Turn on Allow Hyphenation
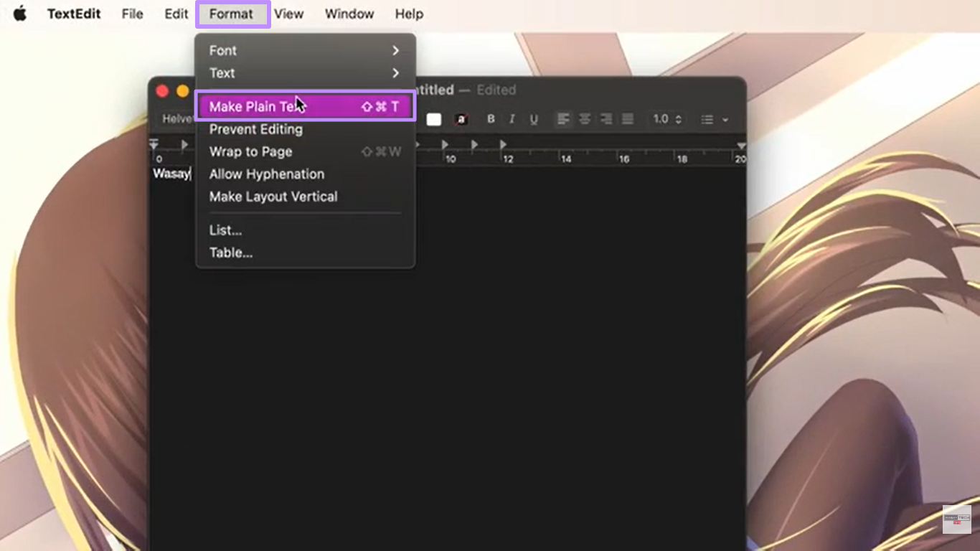 266,174
